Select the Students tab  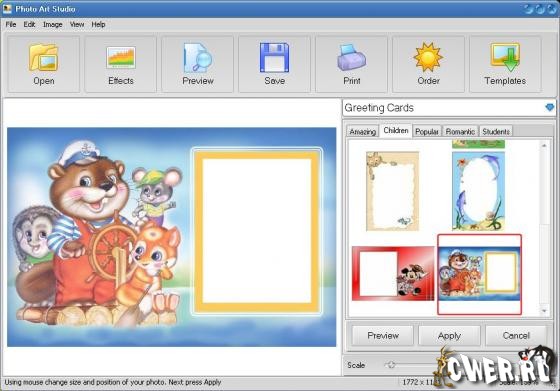(496, 131)
